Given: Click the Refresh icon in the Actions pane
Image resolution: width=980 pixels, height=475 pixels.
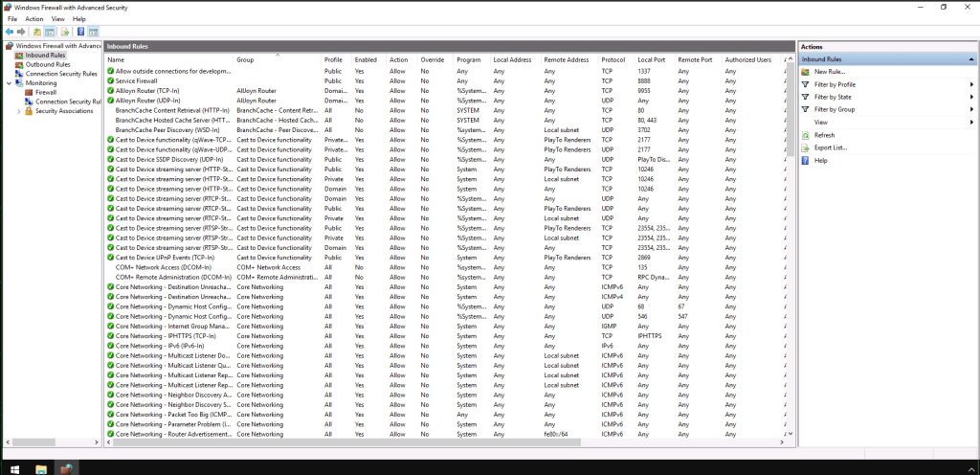Looking at the screenshot, I should click(806, 135).
